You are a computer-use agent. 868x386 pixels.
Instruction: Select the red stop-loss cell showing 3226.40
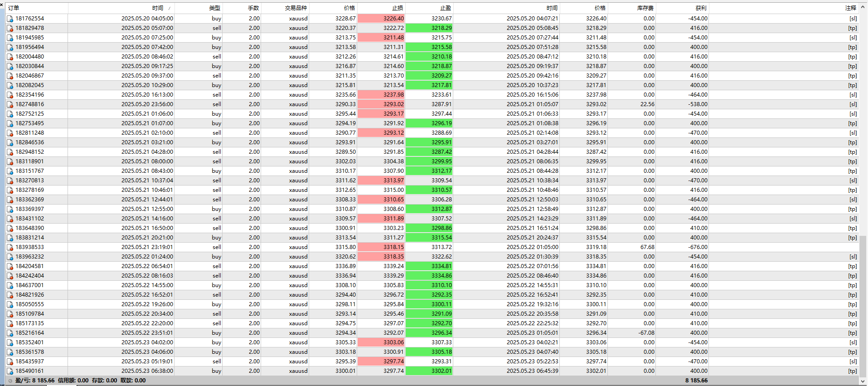point(381,19)
